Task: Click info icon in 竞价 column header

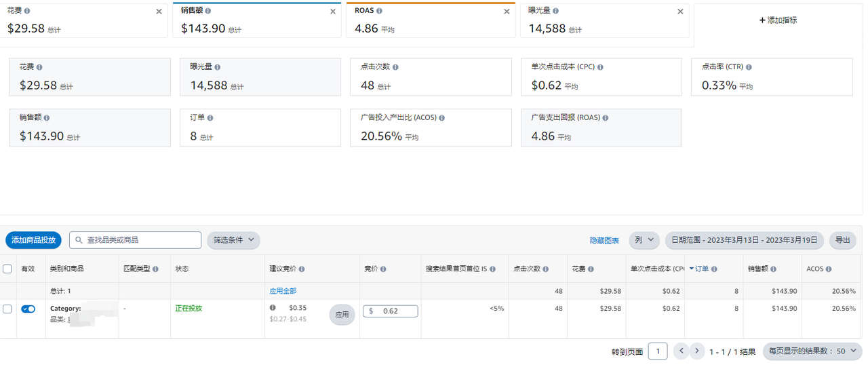Action: click(383, 269)
